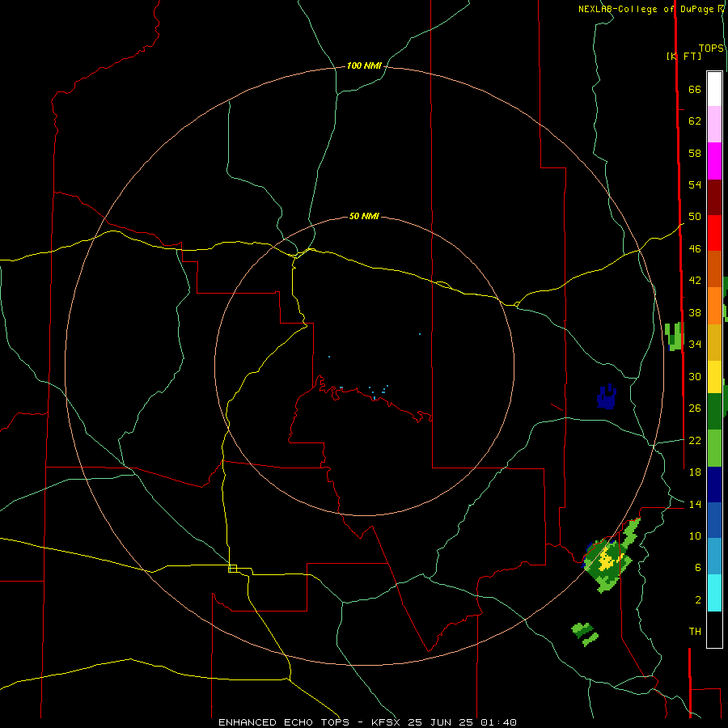Click the legend value 14
The height and width of the screenshot is (728, 728).
[x=695, y=504]
